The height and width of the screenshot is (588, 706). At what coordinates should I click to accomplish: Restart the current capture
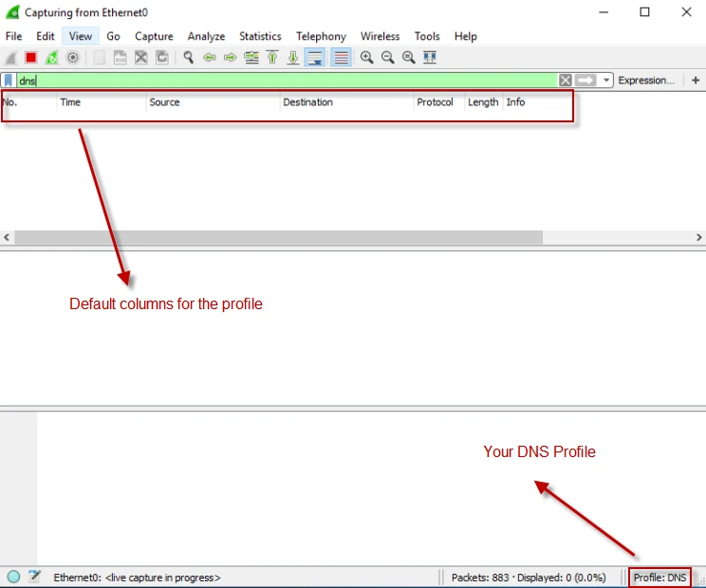point(51,58)
